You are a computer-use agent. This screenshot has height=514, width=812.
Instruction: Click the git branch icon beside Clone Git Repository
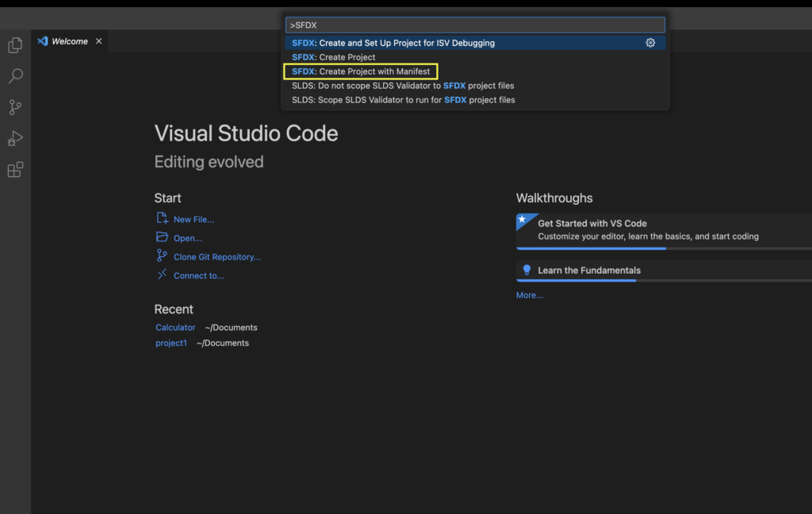tap(162, 255)
